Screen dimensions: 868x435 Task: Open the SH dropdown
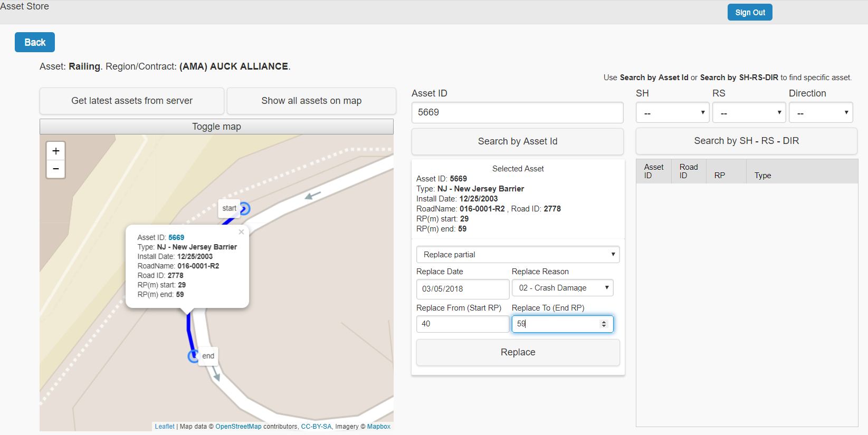point(672,113)
